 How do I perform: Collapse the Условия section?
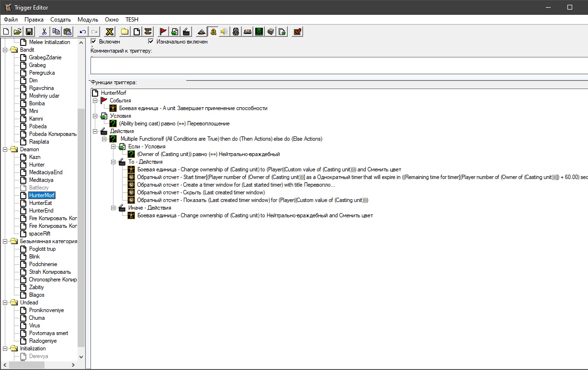[95, 116]
